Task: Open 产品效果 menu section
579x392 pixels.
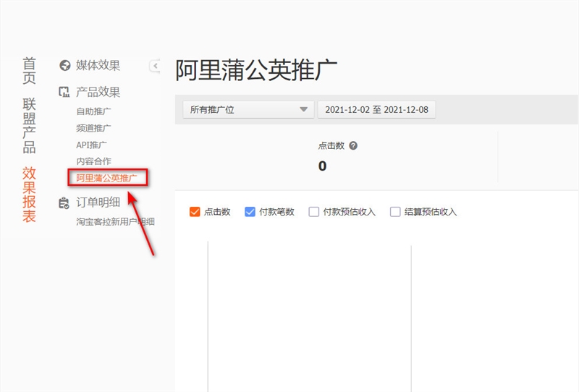Action: point(98,92)
